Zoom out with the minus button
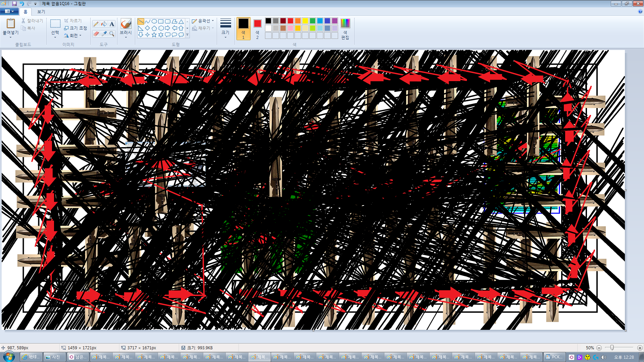 (599, 348)
